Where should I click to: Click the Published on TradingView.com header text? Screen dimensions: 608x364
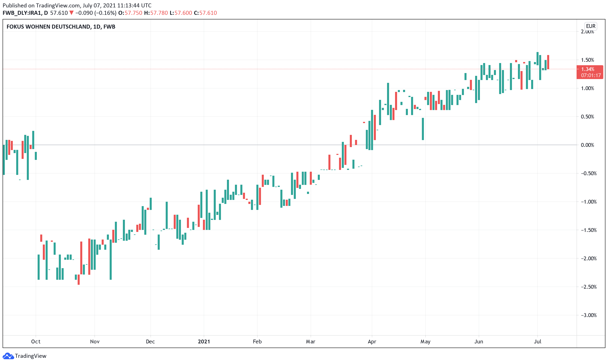pyautogui.click(x=77, y=5)
